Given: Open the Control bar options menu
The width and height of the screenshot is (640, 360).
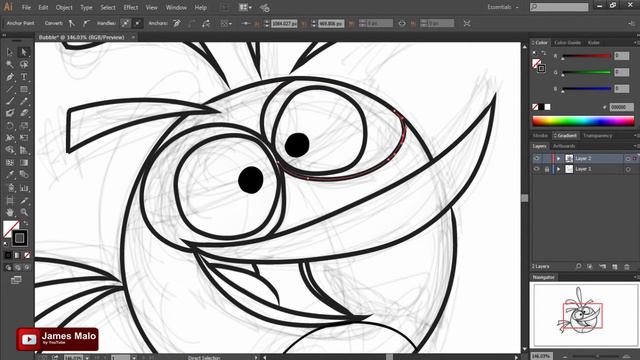Looking at the screenshot, I should [x=632, y=24].
